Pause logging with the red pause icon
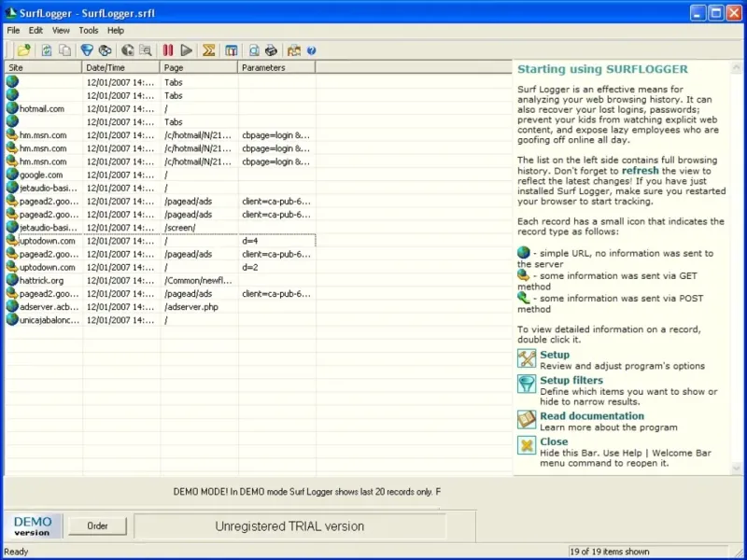 tap(168, 50)
